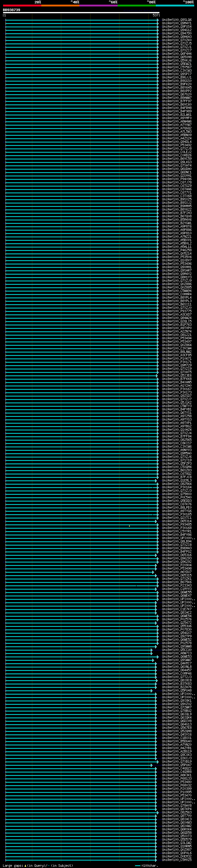
Task: Select the hit UniRef100_B8LPE0
Action: [x=176, y=507]
